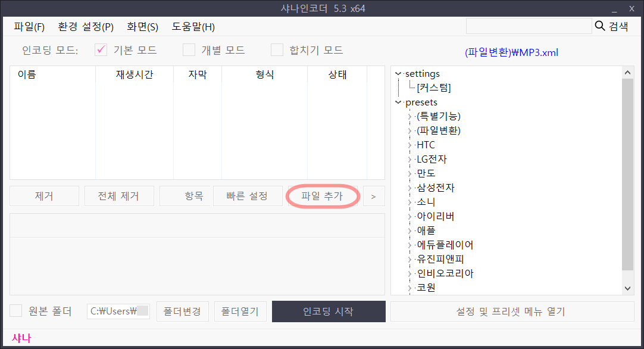The height and width of the screenshot is (349, 644).
Task: Collapse the settings tree node
Action: pos(398,74)
